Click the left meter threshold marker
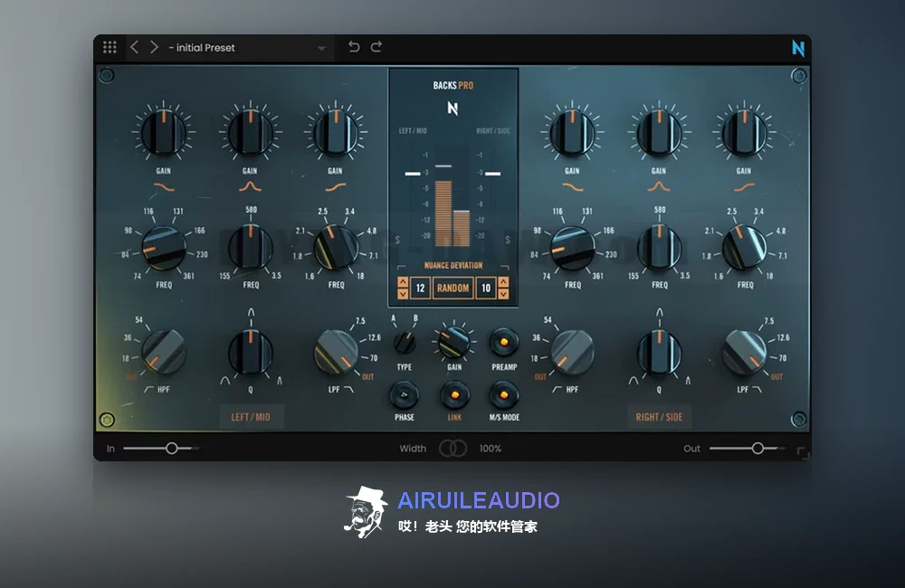 pyautogui.click(x=413, y=173)
